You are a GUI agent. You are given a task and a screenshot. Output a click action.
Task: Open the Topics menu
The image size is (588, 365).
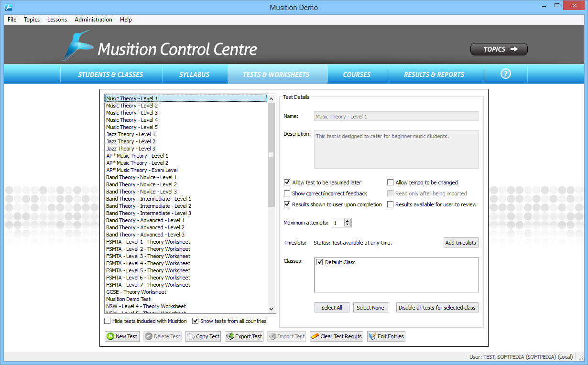pos(32,20)
